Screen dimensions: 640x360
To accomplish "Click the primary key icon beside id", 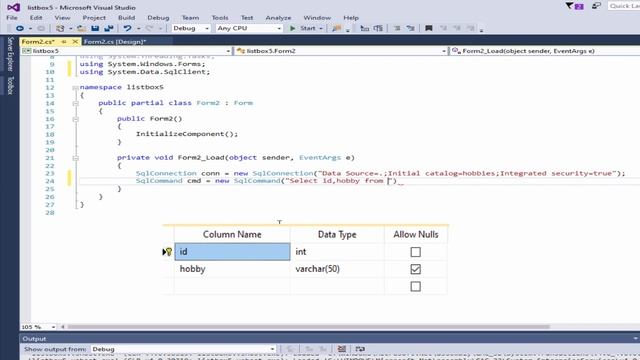I will coord(169,252).
